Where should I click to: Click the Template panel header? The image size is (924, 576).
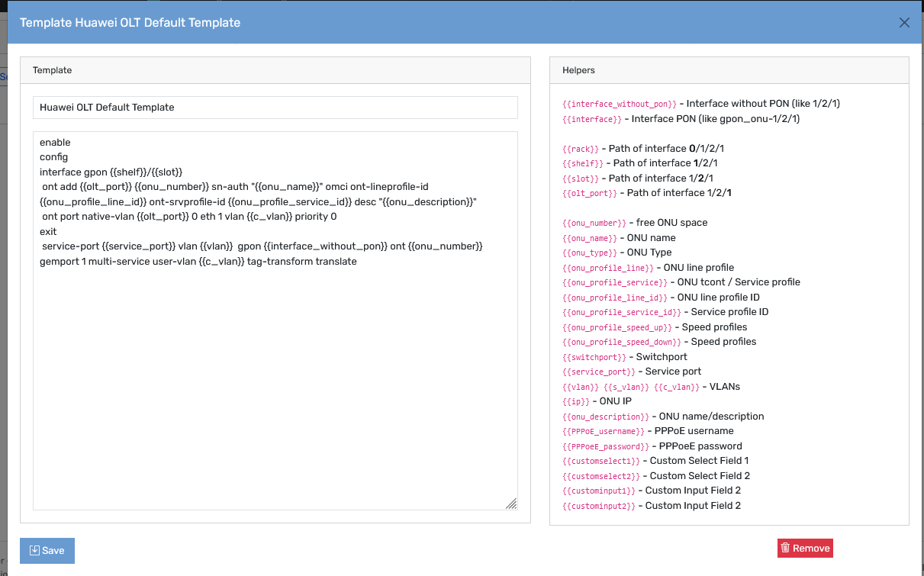pos(275,70)
